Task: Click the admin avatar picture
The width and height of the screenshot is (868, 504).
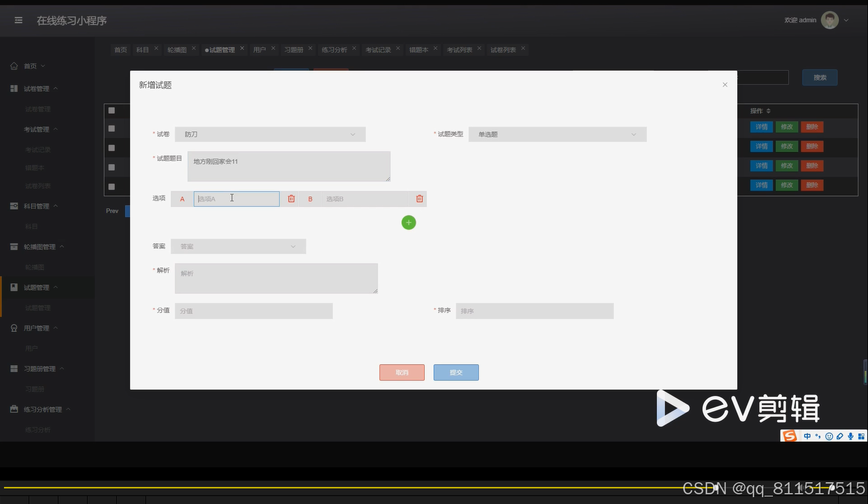Action: [x=830, y=20]
